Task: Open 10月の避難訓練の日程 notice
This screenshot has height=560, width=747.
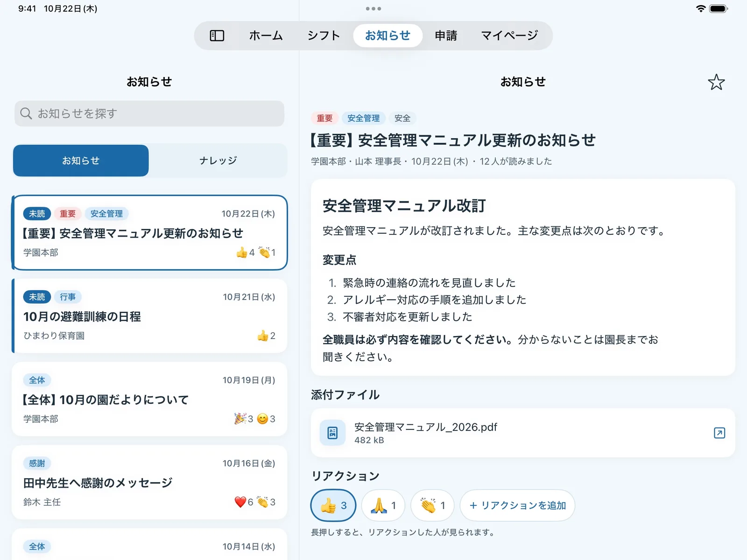Action: pyautogui.click(x=149, y=316)
